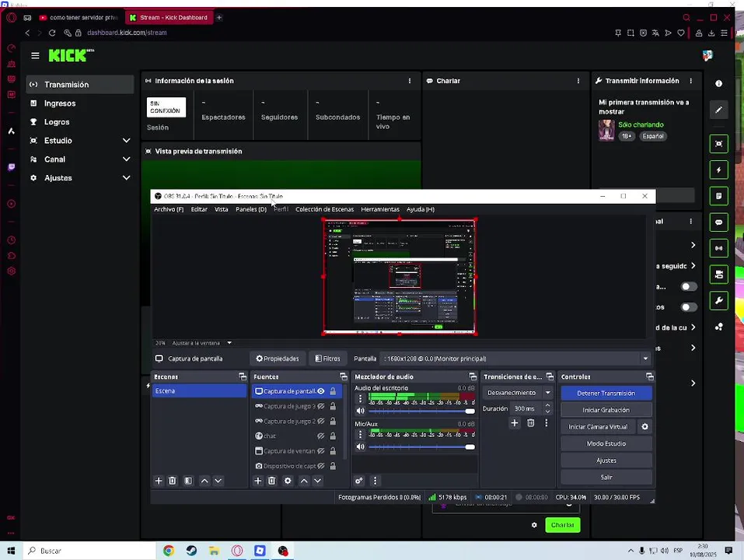Screen dimensions: 744x560
Task: Expand the Estudio sidebar section
Action: click(126, 141)
